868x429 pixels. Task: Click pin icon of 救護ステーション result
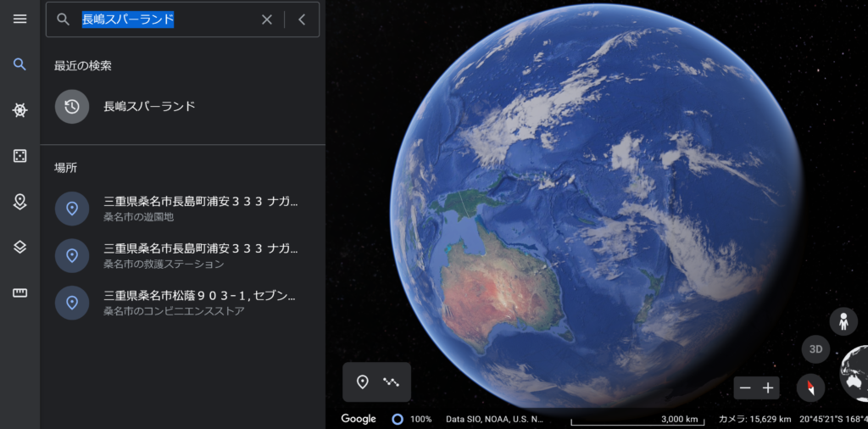point(72,256)
